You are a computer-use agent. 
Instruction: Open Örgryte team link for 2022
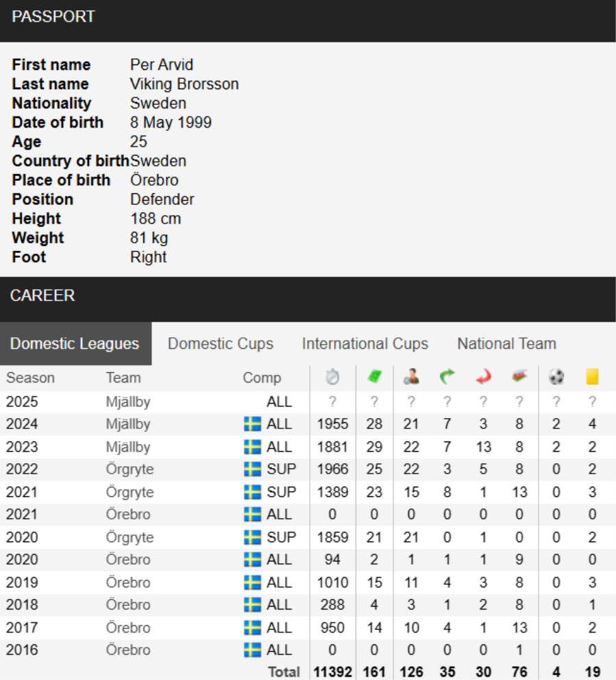(130, 470)
